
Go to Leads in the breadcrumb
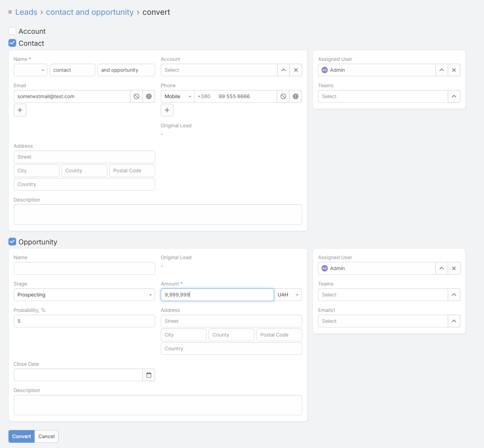[26, 12]
